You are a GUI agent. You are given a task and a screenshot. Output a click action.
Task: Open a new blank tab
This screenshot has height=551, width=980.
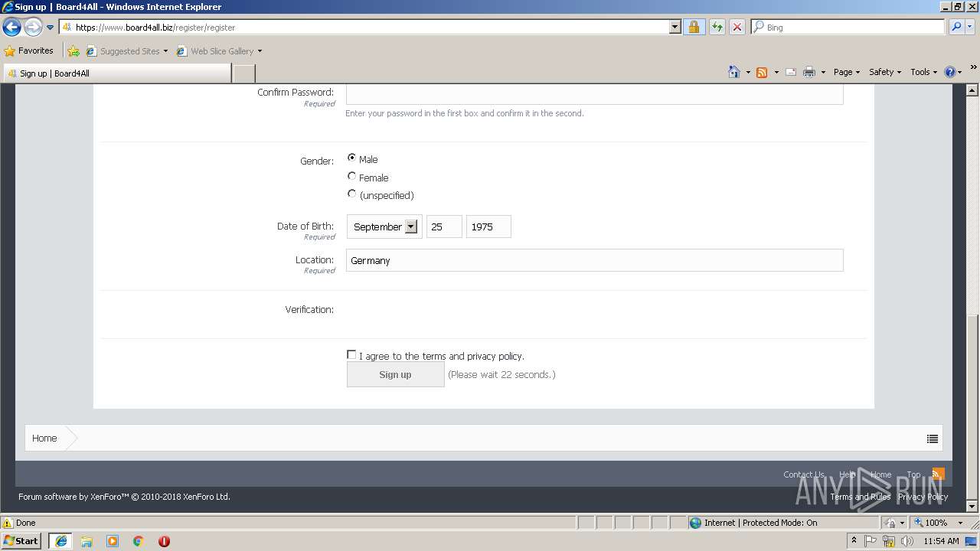243,73
